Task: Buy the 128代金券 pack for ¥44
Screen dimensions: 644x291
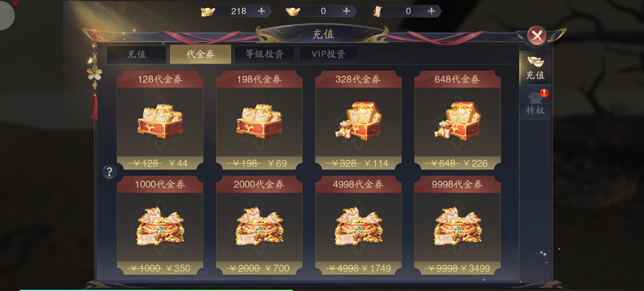Action: pos(160,163)
